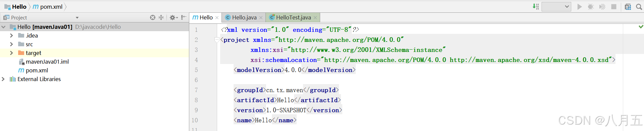The width and height of the screenshot is (644, 131).
Task: Collapse the project tag fold marker
Action: (x=216, y=40)
